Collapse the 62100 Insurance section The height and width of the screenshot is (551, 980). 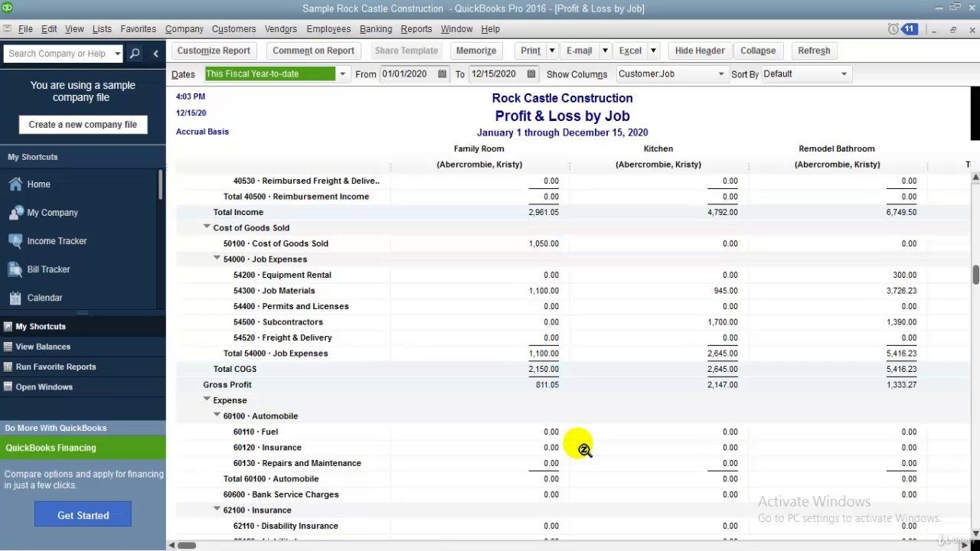pyautogui.click(x=217, y=510)
